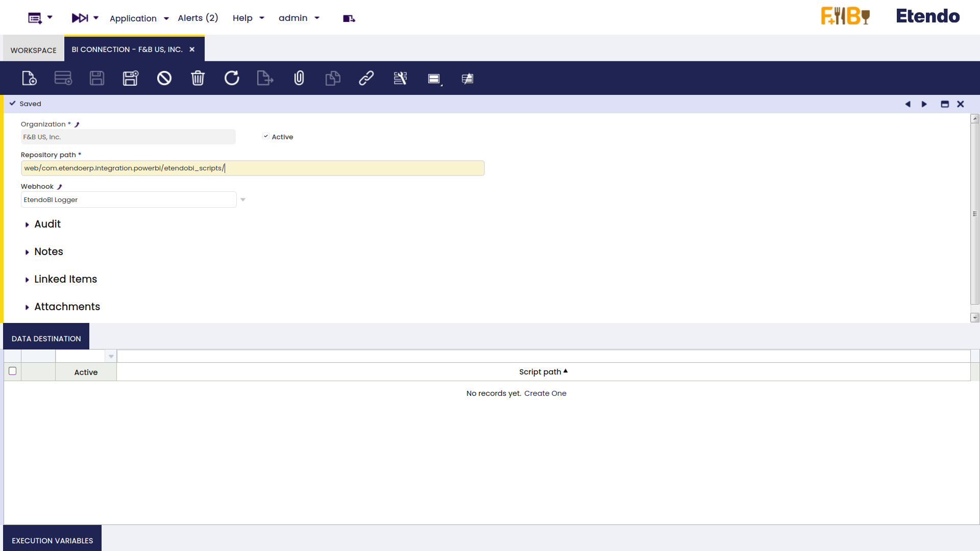Screen dimensions: 980x551
Task: Click the Export document icon
Action: (265, 78)
